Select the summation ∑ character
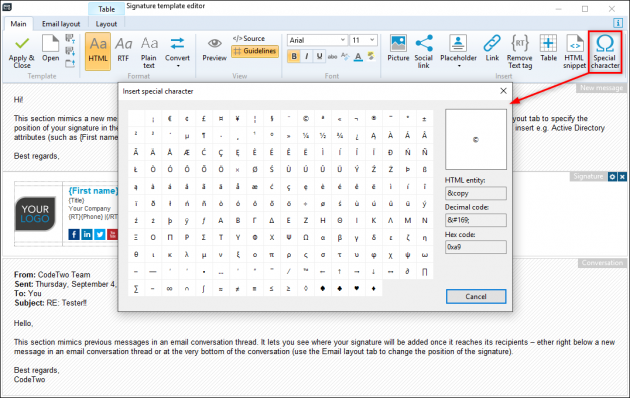The height and width of the screenshot is (398, 630). (136, 289)
